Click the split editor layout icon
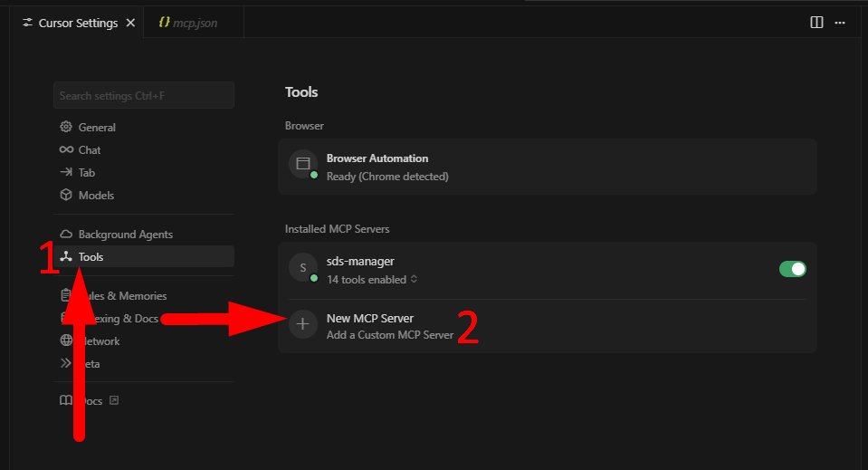 pyautogui.click(x=816, y=23)
